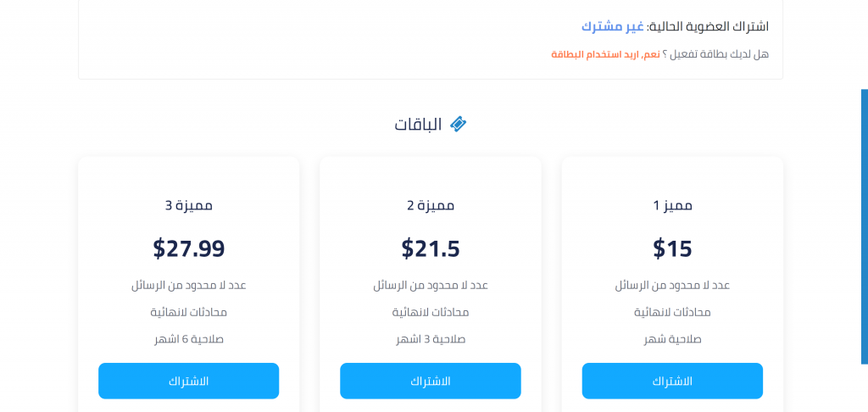Click the مميزة 3 plan title
Screen dimensions: 868x412
pyautogui.click(x=189, y=205)
